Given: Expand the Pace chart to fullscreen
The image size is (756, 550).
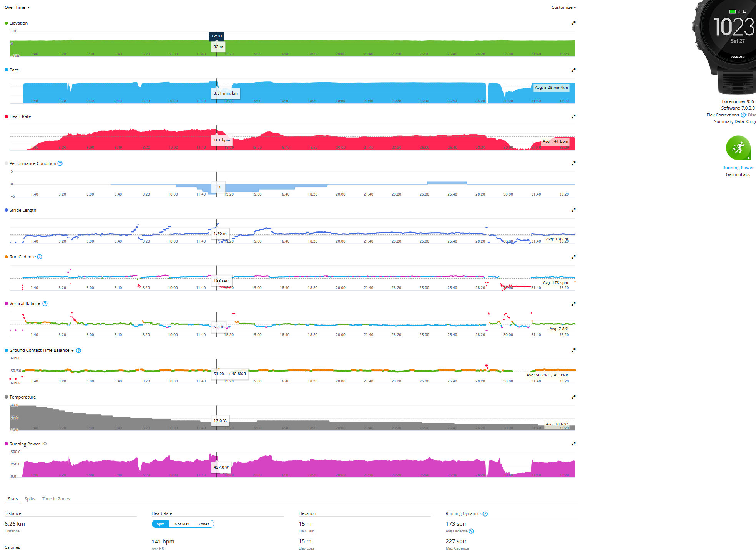Looking at the screenshot, I should (x=573, y=70).
